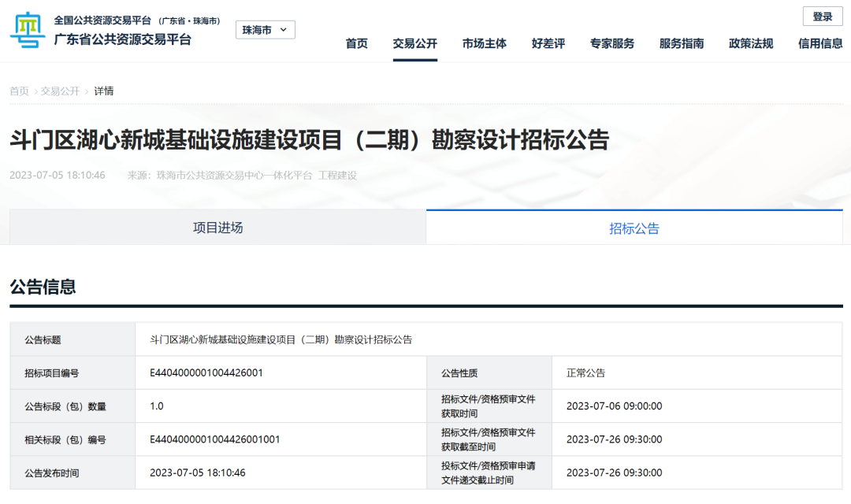
Task: Open the 交易公开 navigation menu
Action: 414,43
